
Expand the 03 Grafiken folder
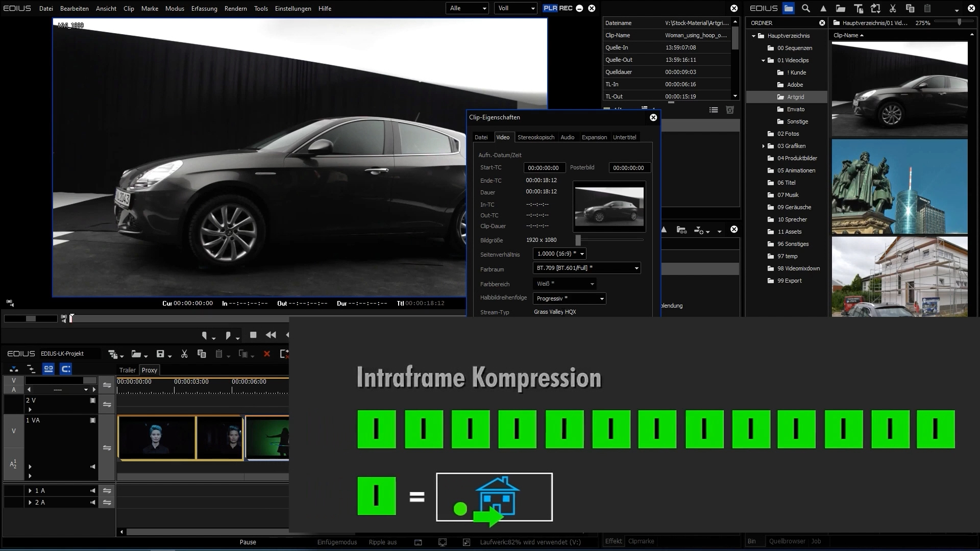764,146
